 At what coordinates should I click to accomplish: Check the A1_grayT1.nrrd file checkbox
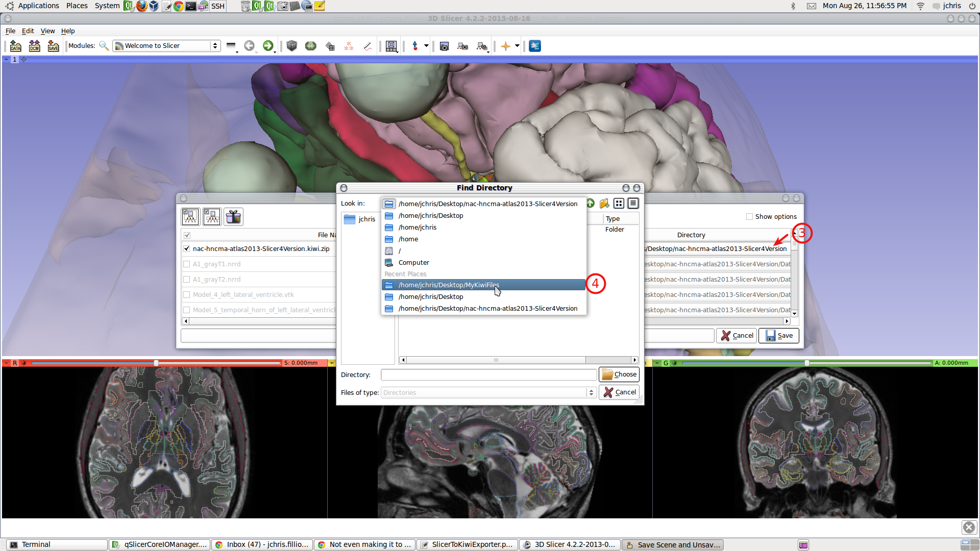click(x=187, y=264)
